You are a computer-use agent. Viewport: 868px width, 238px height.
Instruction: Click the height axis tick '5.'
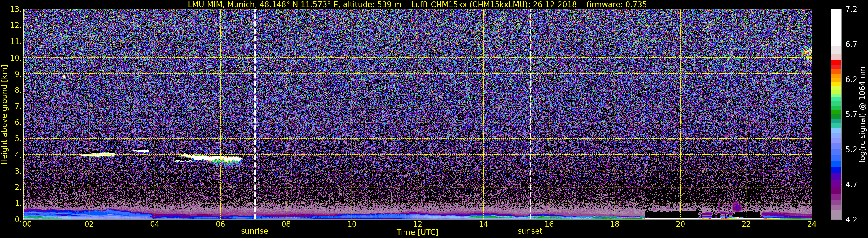point(18,139)
